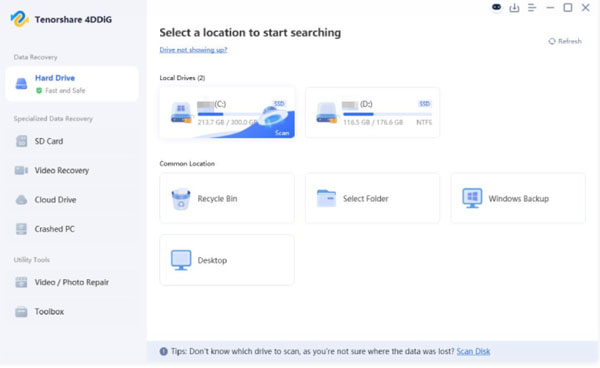
Task: Open 'Drive not showing up?' link
Action: tap(193, 50)
